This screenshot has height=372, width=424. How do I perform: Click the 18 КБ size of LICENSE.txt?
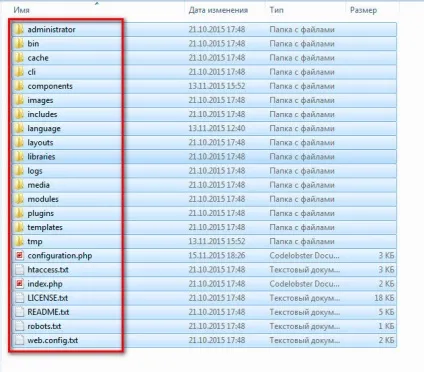click(384, 298)
